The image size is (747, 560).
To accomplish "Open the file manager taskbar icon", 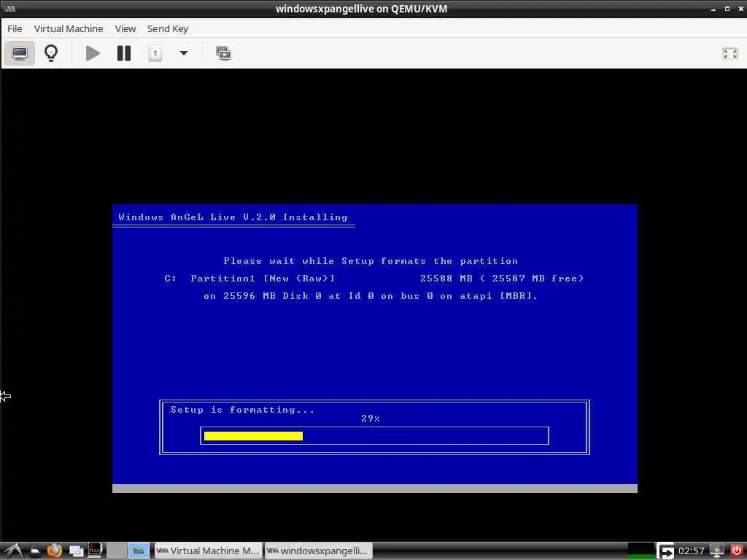I will click(x=35, y=551).
